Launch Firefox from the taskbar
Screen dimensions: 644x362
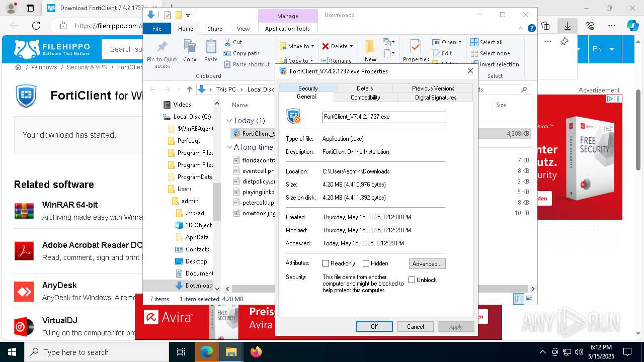pyautogui.click(x=256, y=352)
